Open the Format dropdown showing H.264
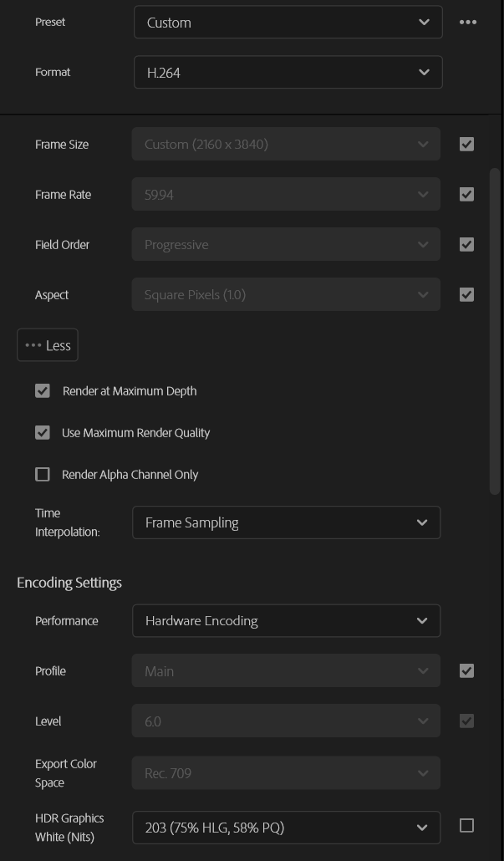Viewport: 504px width, 861px height. (288, 73)
